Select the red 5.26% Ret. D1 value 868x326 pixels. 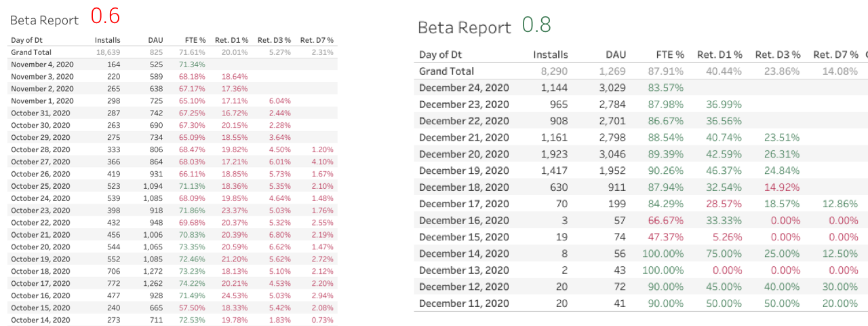coord(726,237)
